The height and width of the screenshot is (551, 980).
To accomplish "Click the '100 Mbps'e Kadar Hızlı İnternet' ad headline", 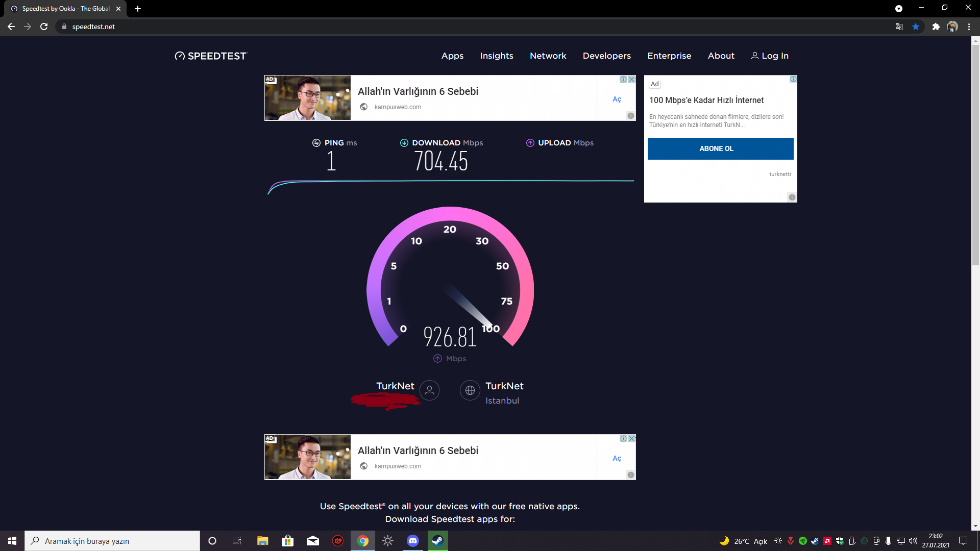I will [706, 100].
